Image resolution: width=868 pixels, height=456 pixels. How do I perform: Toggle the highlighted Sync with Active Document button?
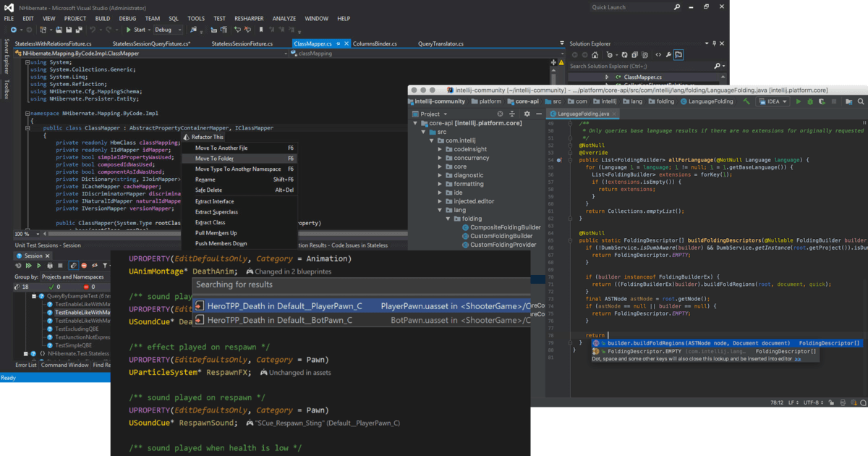pos(678,55)
